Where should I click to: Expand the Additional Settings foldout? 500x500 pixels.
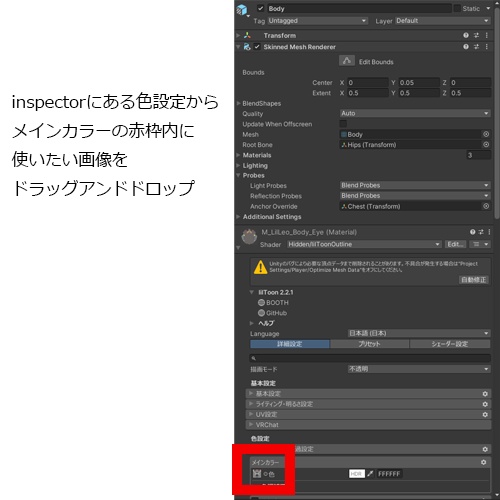pyautogui.click(x=238, y=217)
